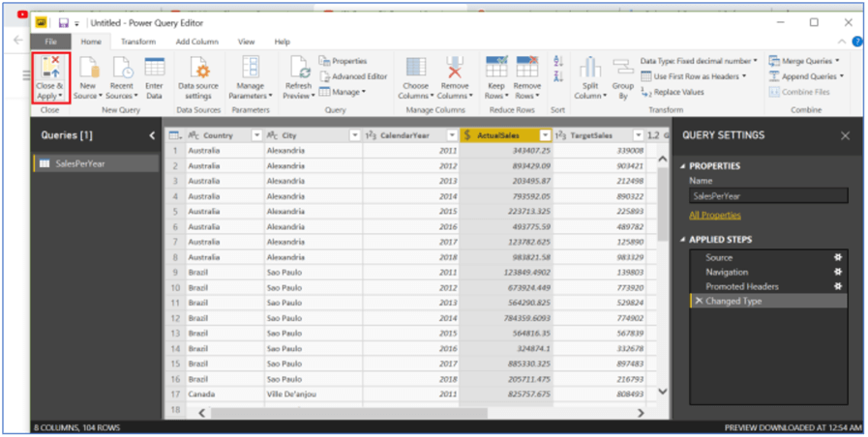Click the Refresh Preview icon
Image resolution: width=868 pixels, height=437 pixels.
(298, 70)
